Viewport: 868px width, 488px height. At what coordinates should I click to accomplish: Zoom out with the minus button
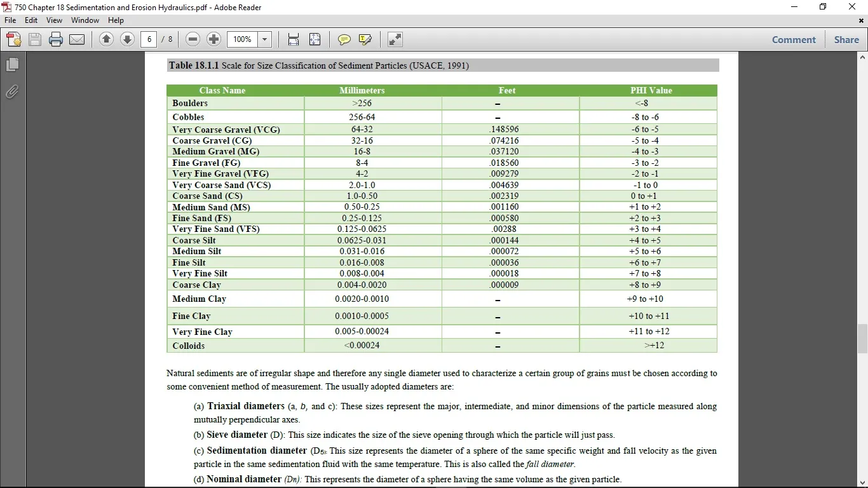coord(193,39)
